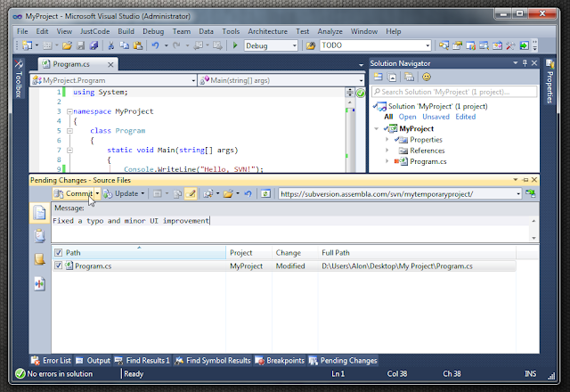Click the Copy toolbar icon
The image size is (570, 392).
[x=125, y=45]
